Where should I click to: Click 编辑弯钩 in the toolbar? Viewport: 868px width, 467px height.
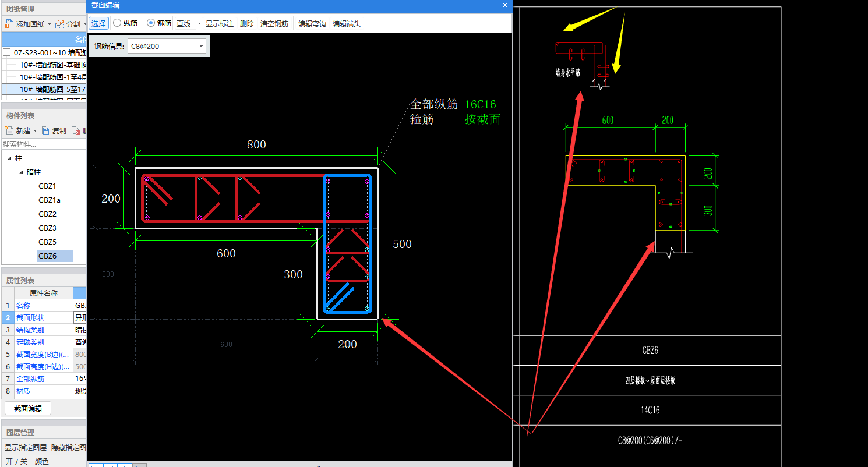point(312,24)
